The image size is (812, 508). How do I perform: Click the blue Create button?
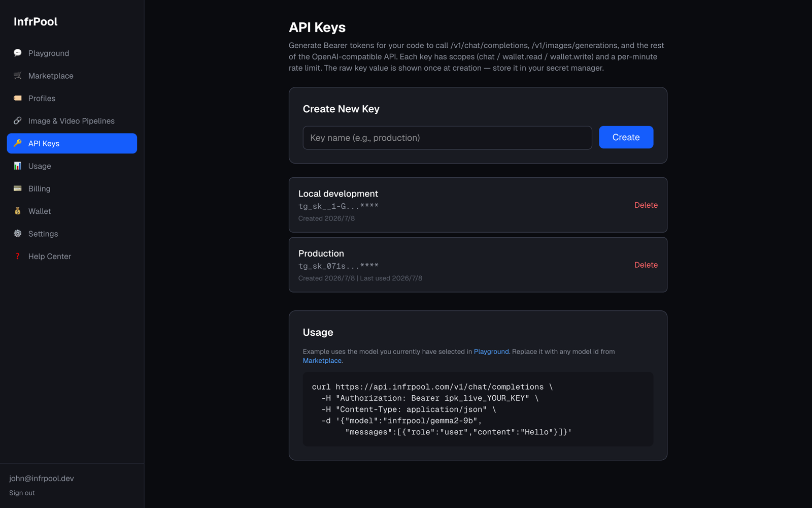(x=626, y=137)
